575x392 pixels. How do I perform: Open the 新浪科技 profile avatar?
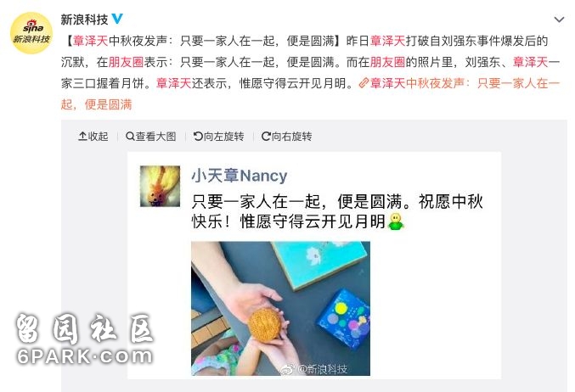[31, 32]
